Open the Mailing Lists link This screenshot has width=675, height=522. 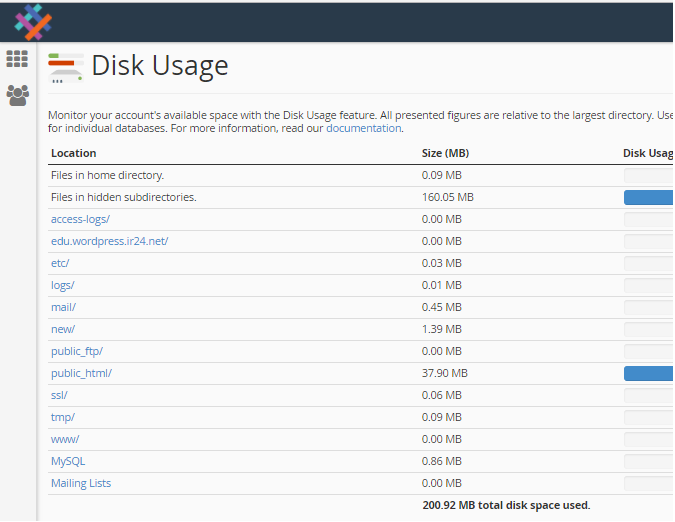point(81,483)
